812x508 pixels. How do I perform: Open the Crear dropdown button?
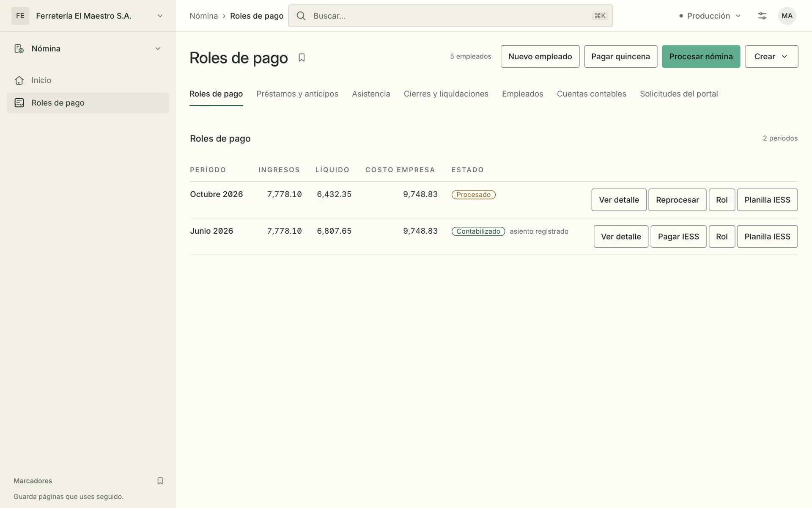(x=771, y=56)
